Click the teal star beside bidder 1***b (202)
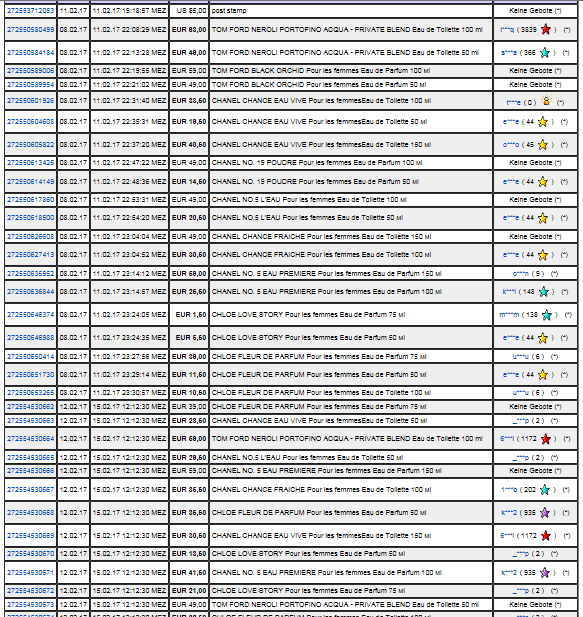 pyautogui.click(x=545, y=490)
